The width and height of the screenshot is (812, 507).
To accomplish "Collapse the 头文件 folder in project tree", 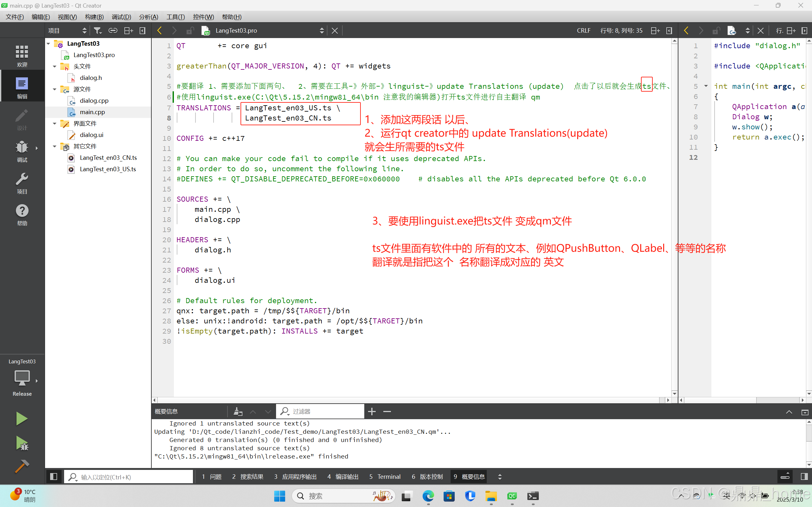I will [x=55, y=66].
